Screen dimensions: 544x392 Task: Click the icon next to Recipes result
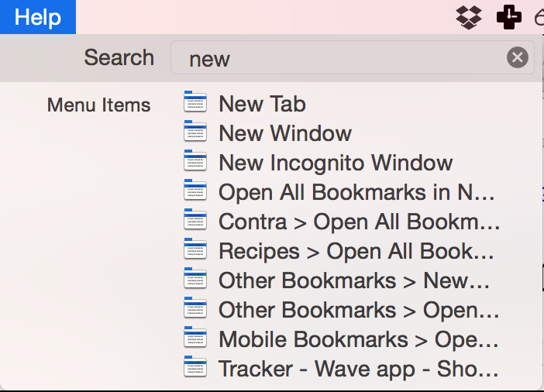tap(195, 249)
